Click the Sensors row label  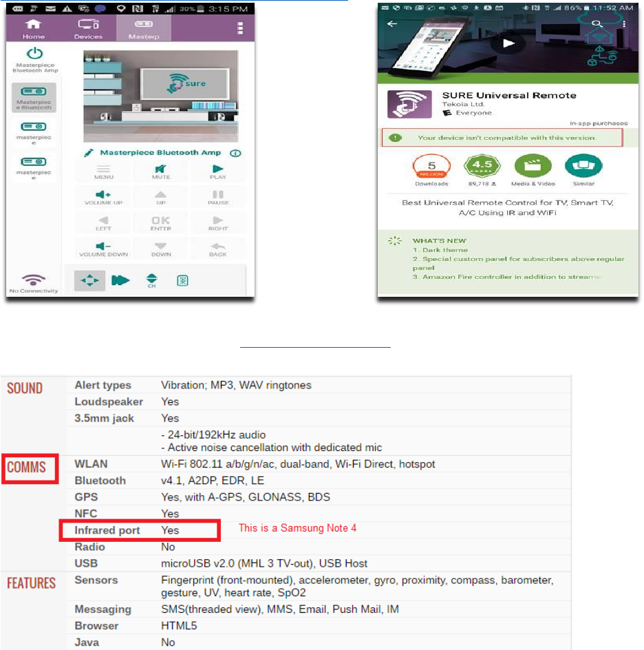[96, 580]
